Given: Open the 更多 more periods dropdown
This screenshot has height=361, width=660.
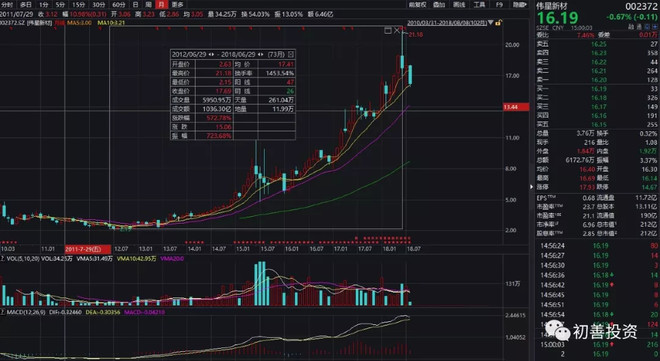Looking at the screenshot, I should [178, 5].
